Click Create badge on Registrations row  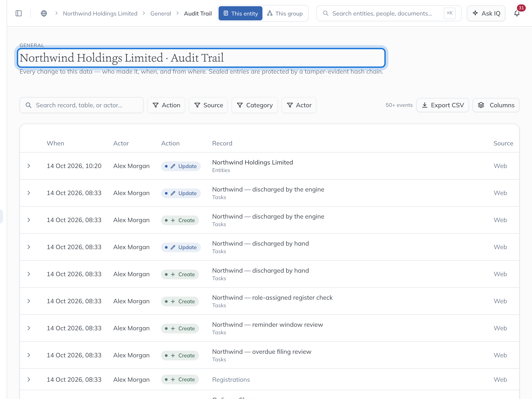coord(180,379)
